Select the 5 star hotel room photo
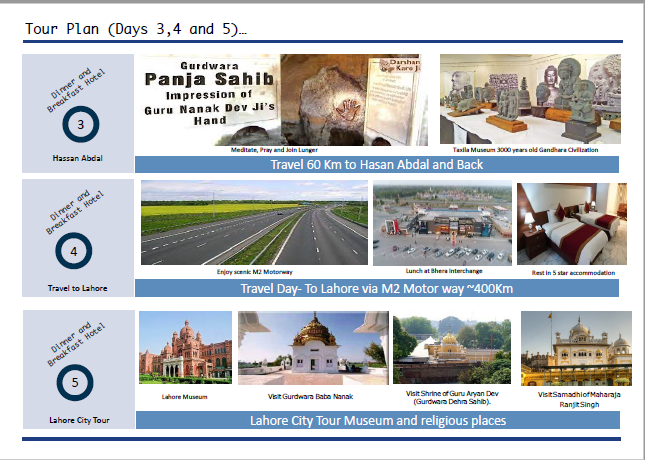This screenshot has height=460, width=645. tap(572, 224)
